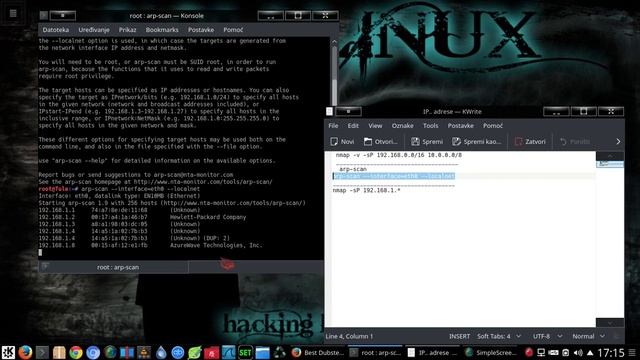Image resolution: width=640 pixels, height=360 pixels.
Task: Expand the KWrite toolbar overflow chevron
Action: 618,142
